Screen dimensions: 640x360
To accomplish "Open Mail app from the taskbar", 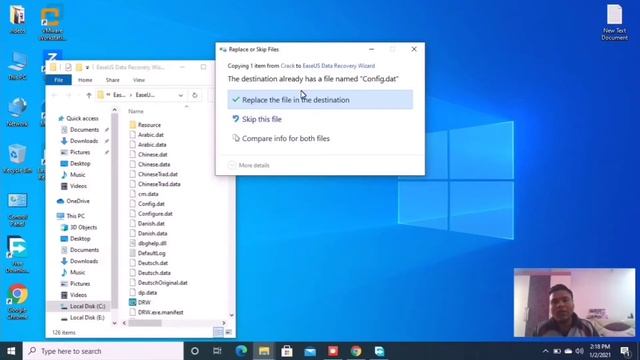I will point(310,351).
